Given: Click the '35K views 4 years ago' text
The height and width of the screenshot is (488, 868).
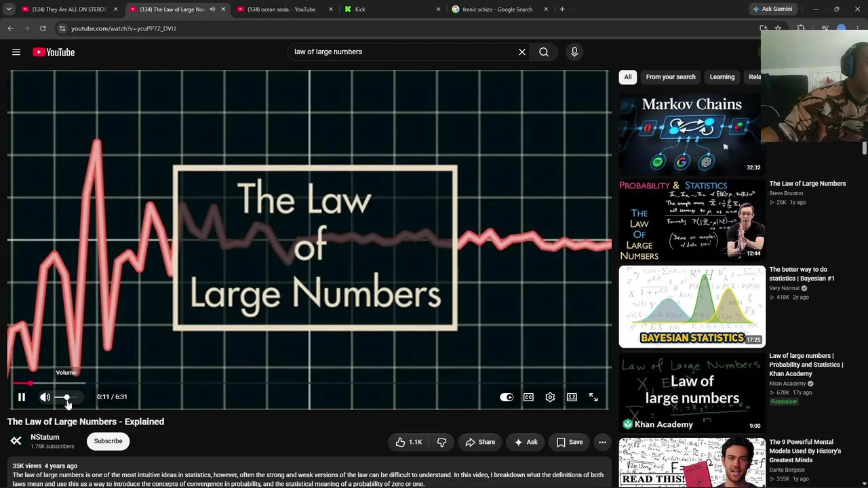Looking at the screenshot, I should [x=45, y=466].
